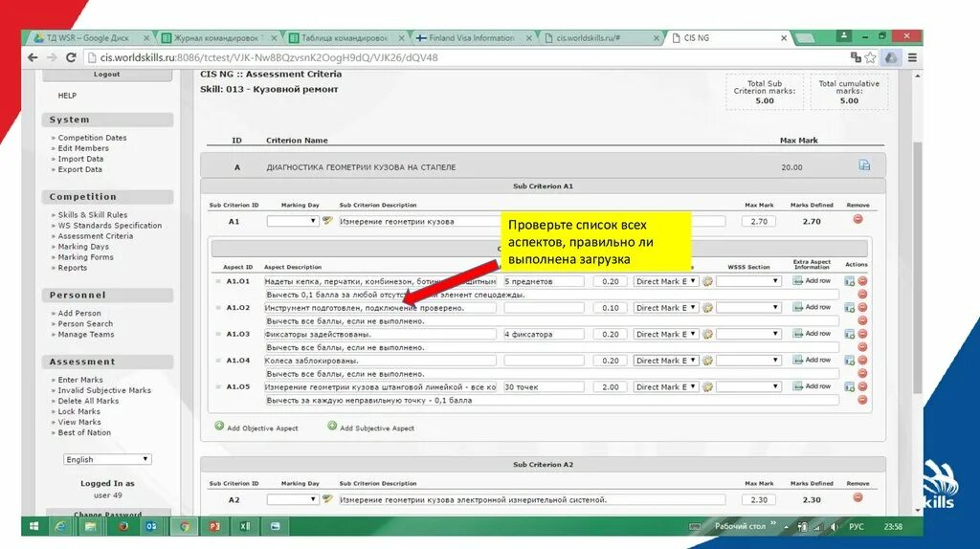Open the Enter Marks link
The width and height of the screenshot is (980, 549).
[80, 380]
